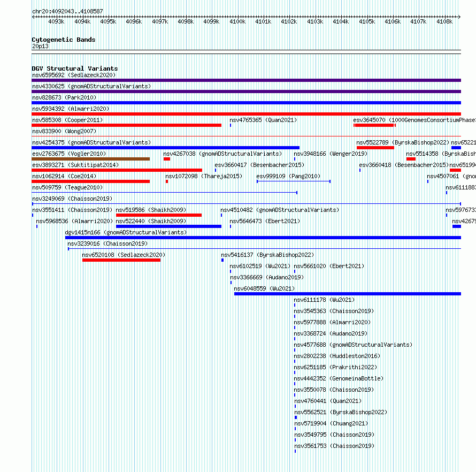The width and height of the screenshot is (476, 472).
Task: Select nsv3549795 (Chaisson2019) label
Action: 334,435
